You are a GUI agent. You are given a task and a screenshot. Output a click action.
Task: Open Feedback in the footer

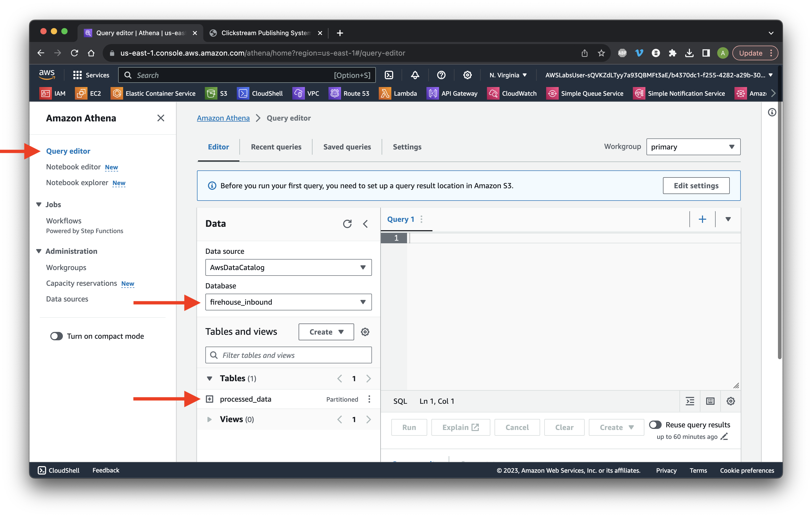[x=106, y=470]
